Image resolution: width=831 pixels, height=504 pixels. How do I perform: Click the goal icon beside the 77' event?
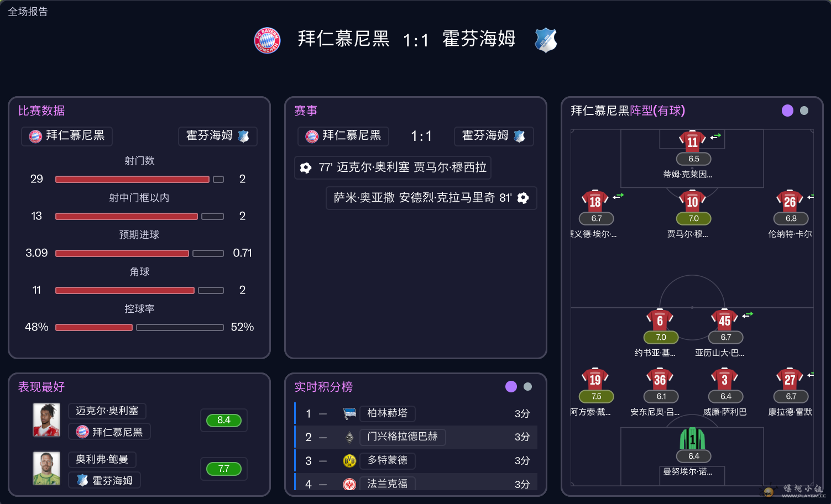(306, 168)
